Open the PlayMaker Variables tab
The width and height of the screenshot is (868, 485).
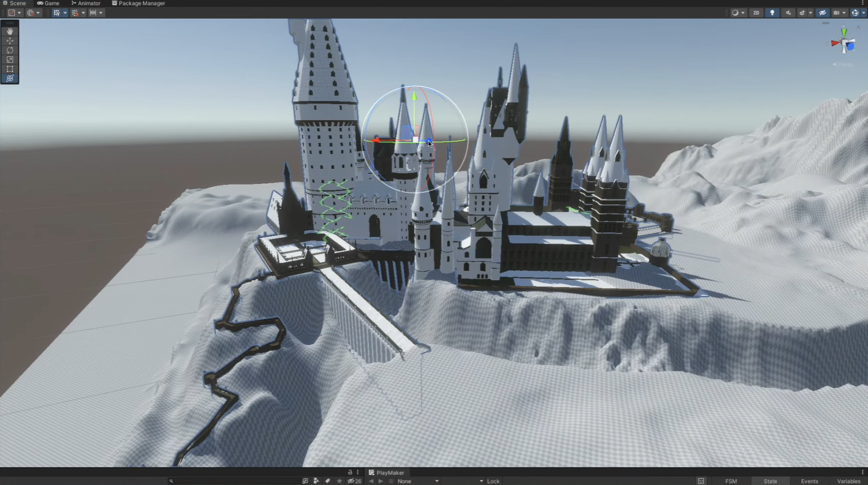pyautogui.click(x=849, y=481)
